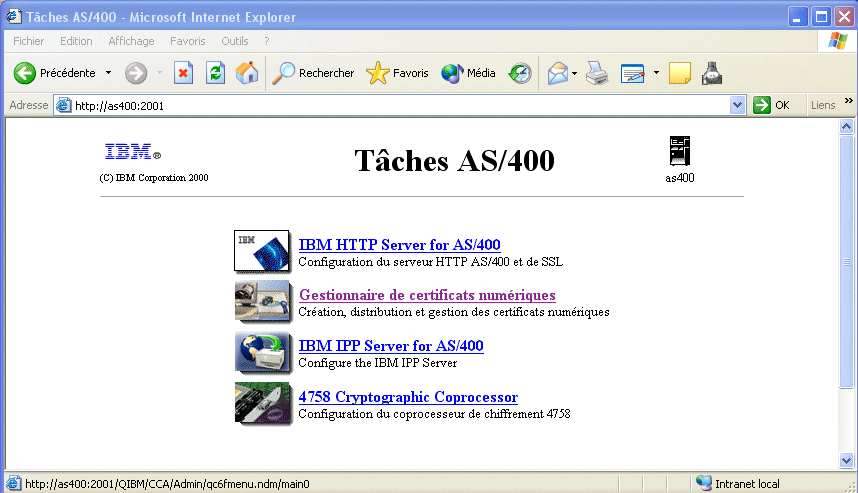Close the Internet Explorer window
The width and height of the screenshot is (858, 493).
click(x=844, y=17)
